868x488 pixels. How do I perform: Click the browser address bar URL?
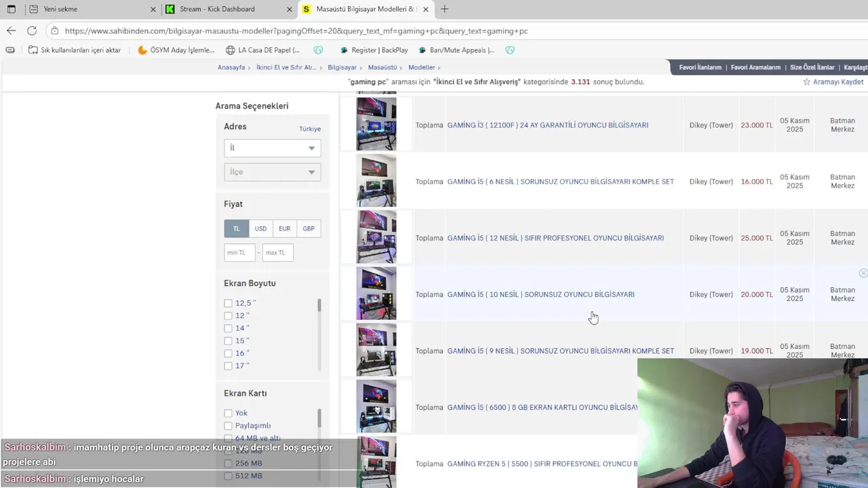(x=296, y=30)
